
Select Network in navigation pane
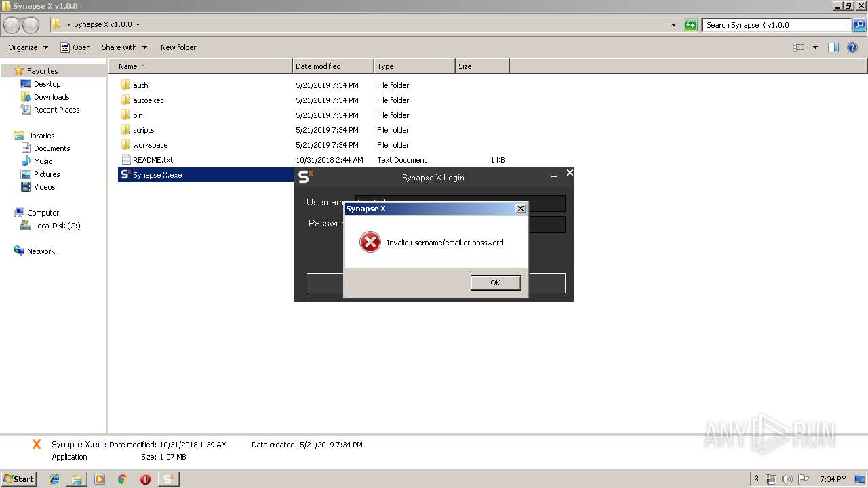[x=41, y=251]
